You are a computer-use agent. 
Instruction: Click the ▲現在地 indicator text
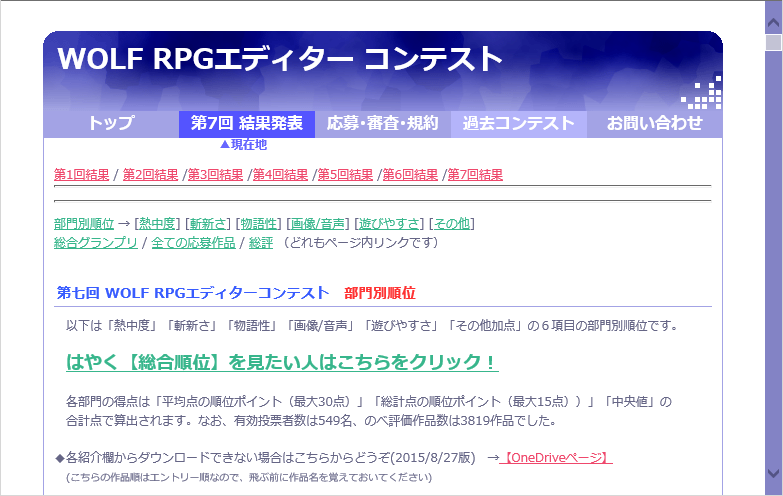(243, 145)
